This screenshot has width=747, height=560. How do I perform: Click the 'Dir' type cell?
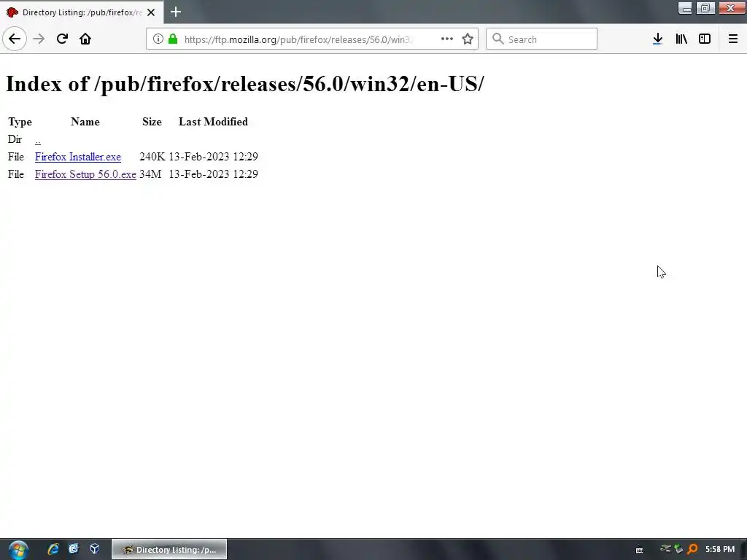tap(15, 139)
